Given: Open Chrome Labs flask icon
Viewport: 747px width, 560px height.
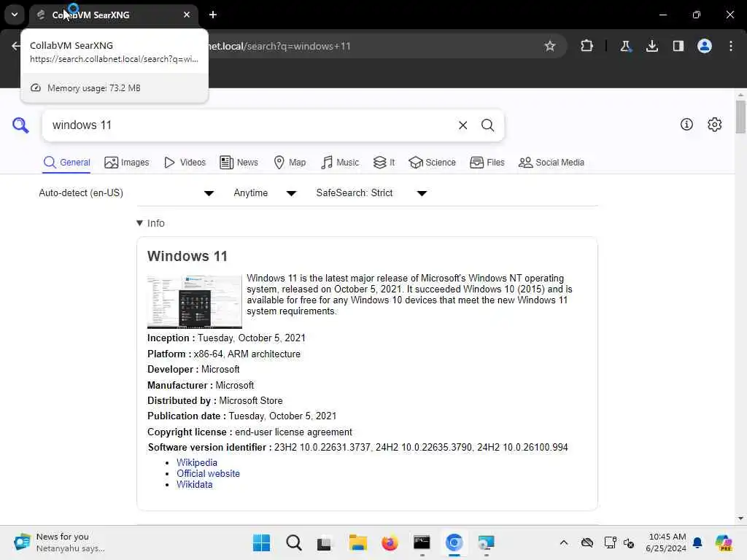Looking at the screenshot, I should coord(625,46).
